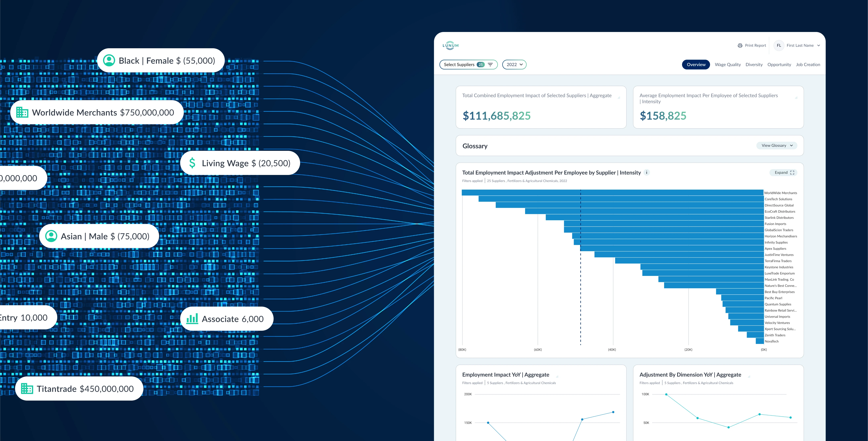Select the Job Creation tab
Image resolution: width=868 pixels, height=441 pixels.
(808, 64)
